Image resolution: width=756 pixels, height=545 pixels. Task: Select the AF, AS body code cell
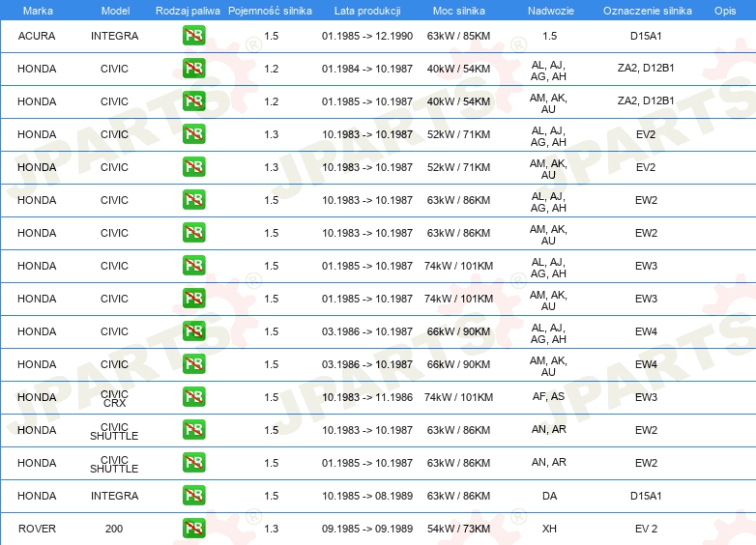[549, 396]
